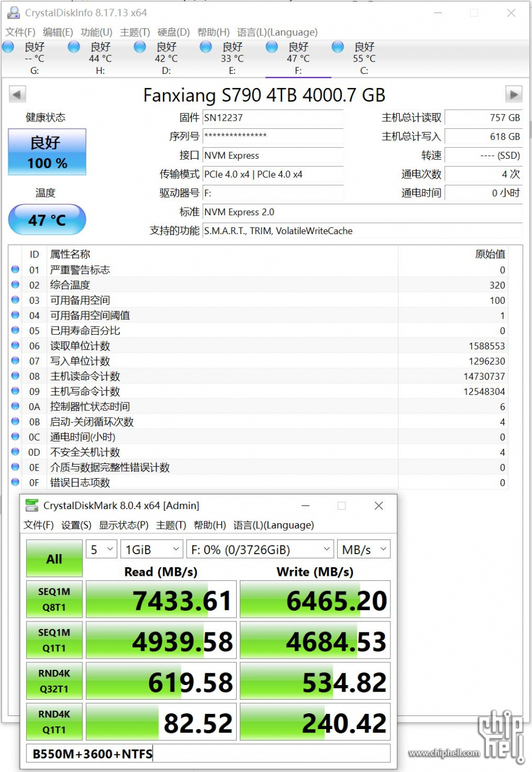Click temperature 47 °C button

click(47, 219)
